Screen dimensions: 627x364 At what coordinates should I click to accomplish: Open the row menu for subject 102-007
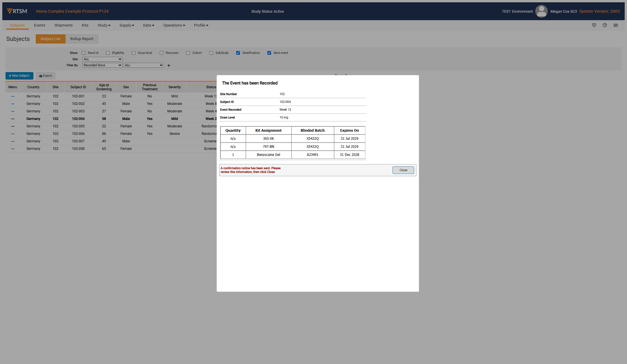[x=13, y=141]
